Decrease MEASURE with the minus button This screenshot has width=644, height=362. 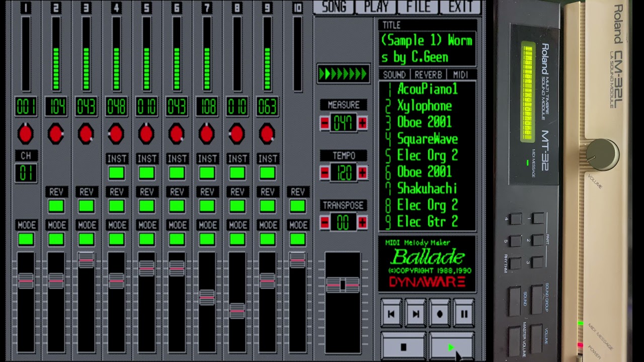(x=325, y=123)
